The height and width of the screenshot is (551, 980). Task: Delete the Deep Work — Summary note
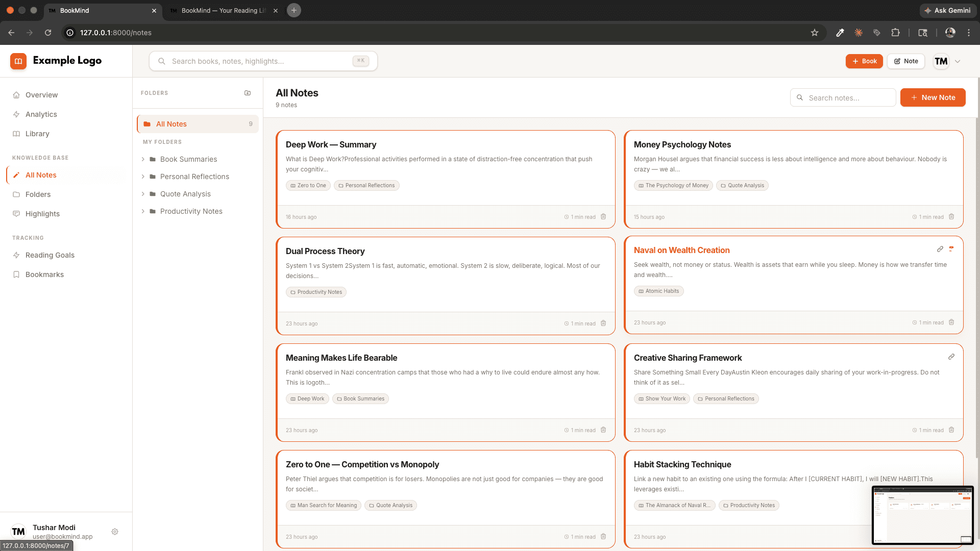pos(603,217)
